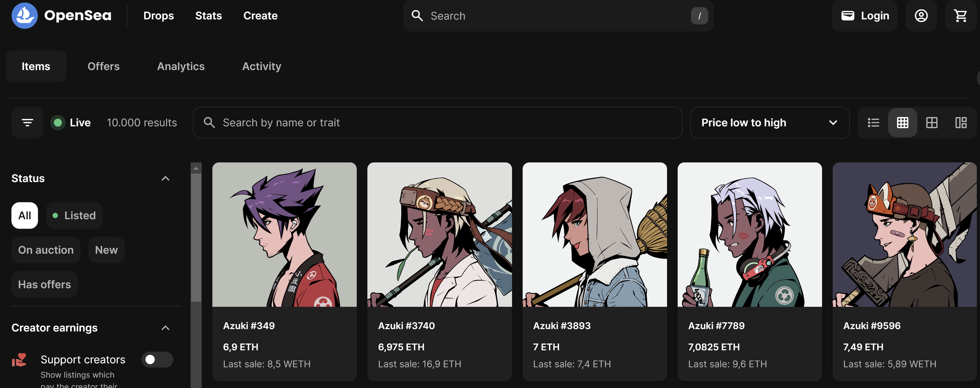Switch to the Analytics tab
The image size is (980, 388).
[x=181, y=66]
